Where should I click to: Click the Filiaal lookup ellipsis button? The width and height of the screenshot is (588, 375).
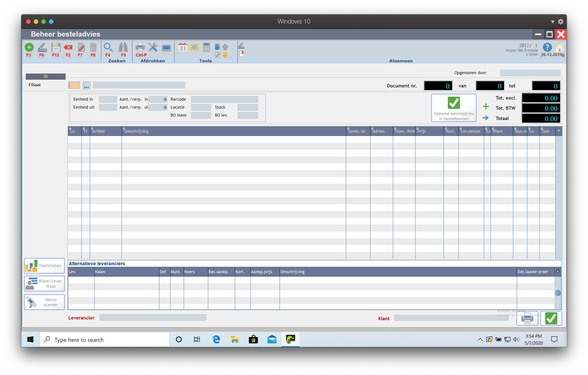click(86, 85)
